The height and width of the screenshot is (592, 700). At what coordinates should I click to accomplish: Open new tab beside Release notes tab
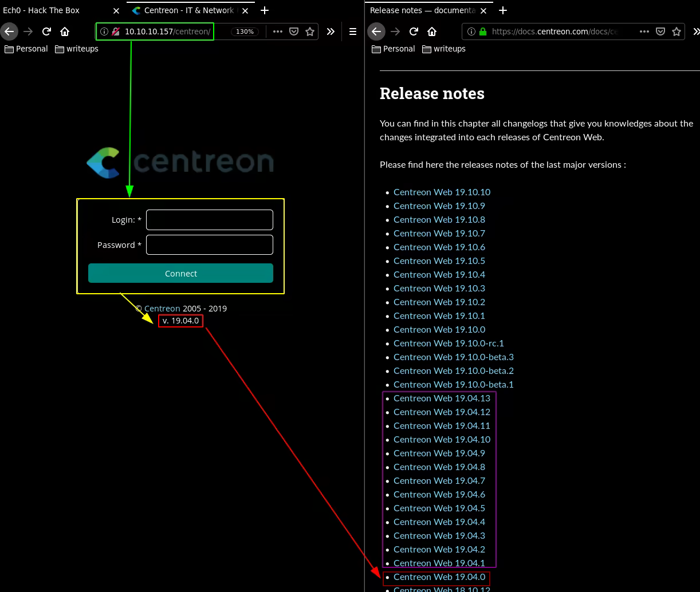(503, 10)
